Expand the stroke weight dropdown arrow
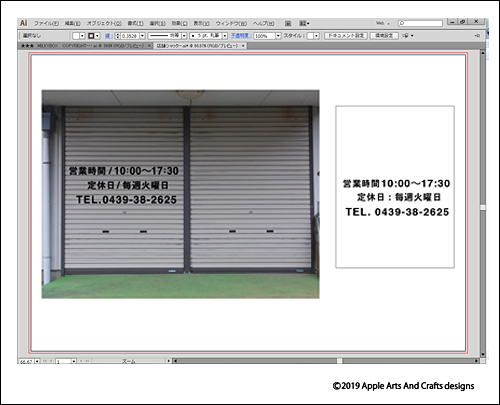The width and height of the screenshot is (500, 405). pyautogui.click(x=142, y=36)
